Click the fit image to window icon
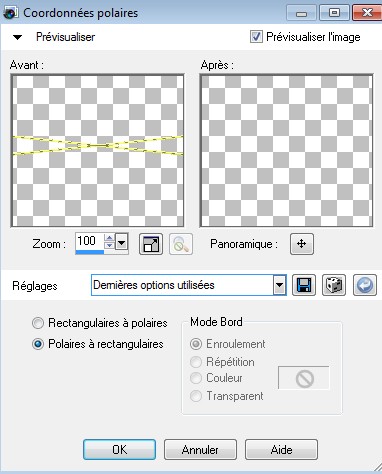 (151, 244)
